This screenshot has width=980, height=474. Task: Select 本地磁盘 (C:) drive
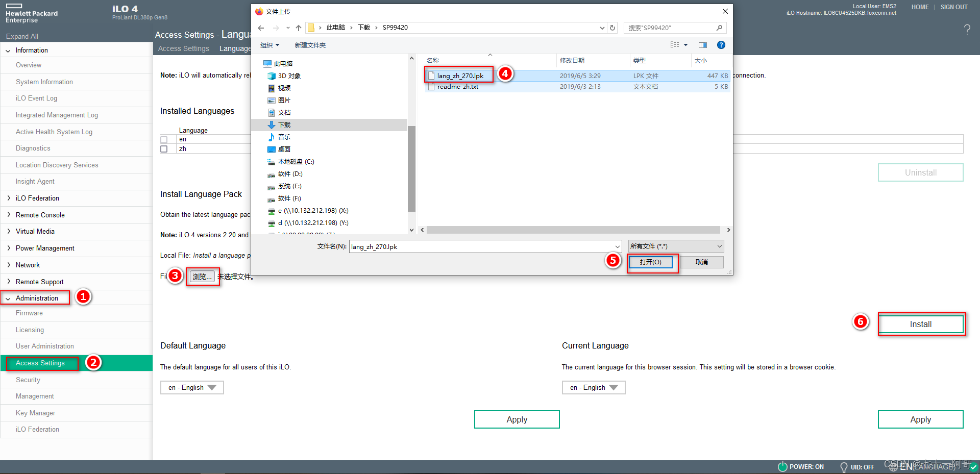[291, 162]
